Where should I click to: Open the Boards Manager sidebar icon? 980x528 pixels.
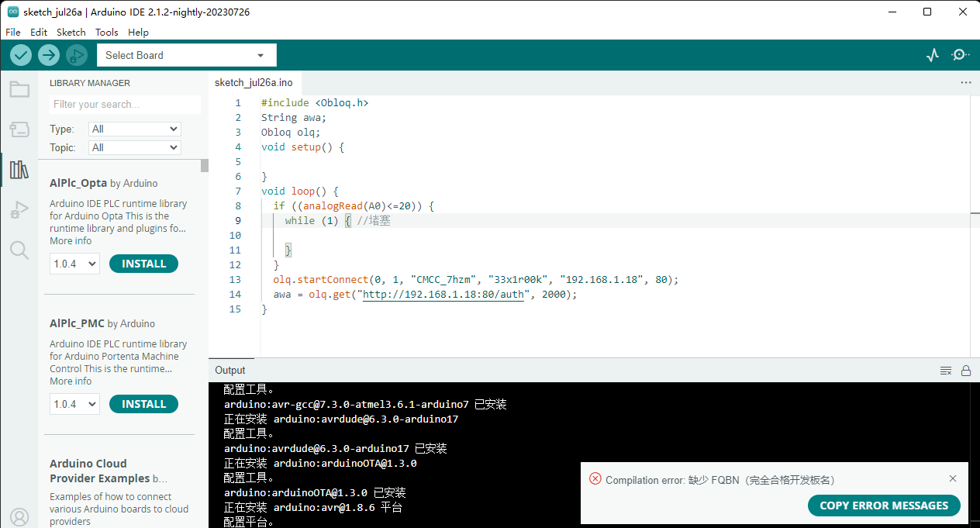point(19,129)
